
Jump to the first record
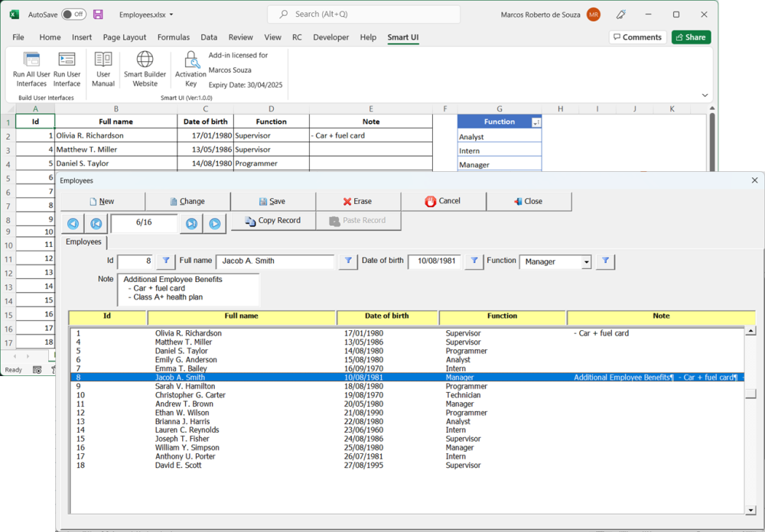[x=96, y=223]
